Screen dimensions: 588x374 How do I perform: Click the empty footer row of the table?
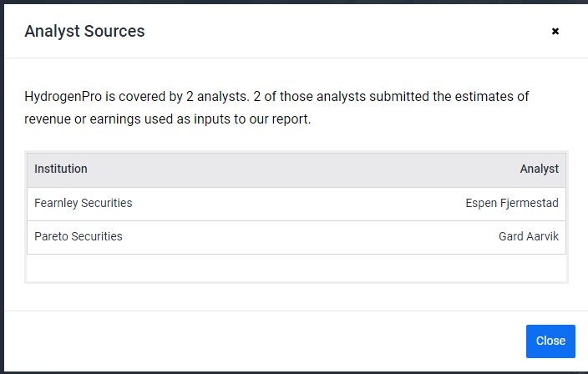[297, 267]
